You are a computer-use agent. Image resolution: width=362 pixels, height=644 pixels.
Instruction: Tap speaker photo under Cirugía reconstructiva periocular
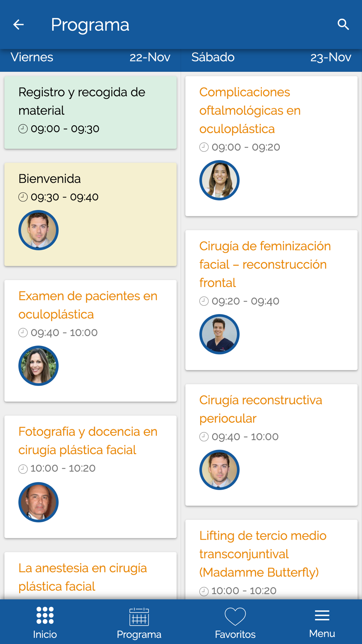tap(219, 470)
